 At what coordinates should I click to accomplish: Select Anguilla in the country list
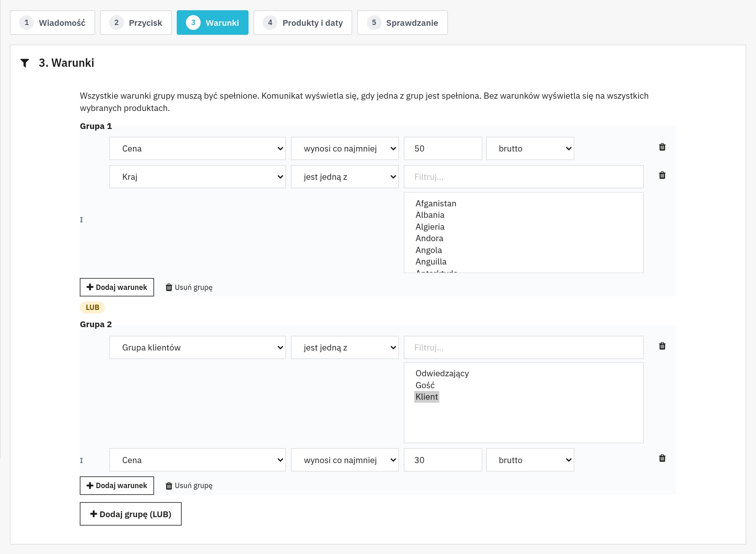pos(431,262)
